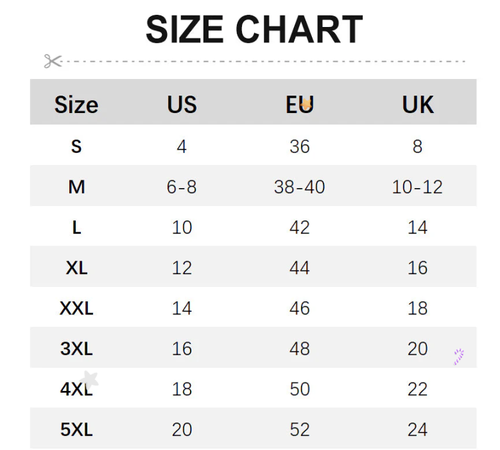Click the XXL size label
The image size is (500, 450).
[x=77, y=308]
